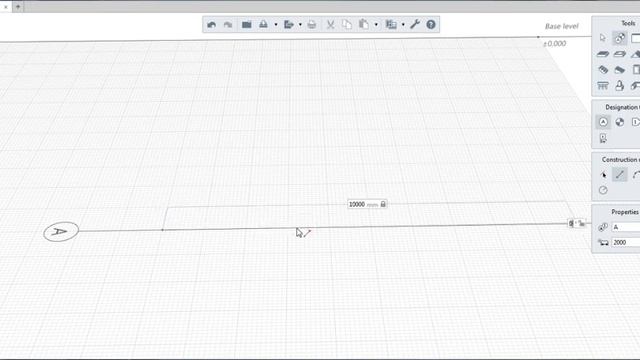The width and height of the screenshot is (640, 360).
Task: Save the project using the toolbar icon
Action: (264, 24)
